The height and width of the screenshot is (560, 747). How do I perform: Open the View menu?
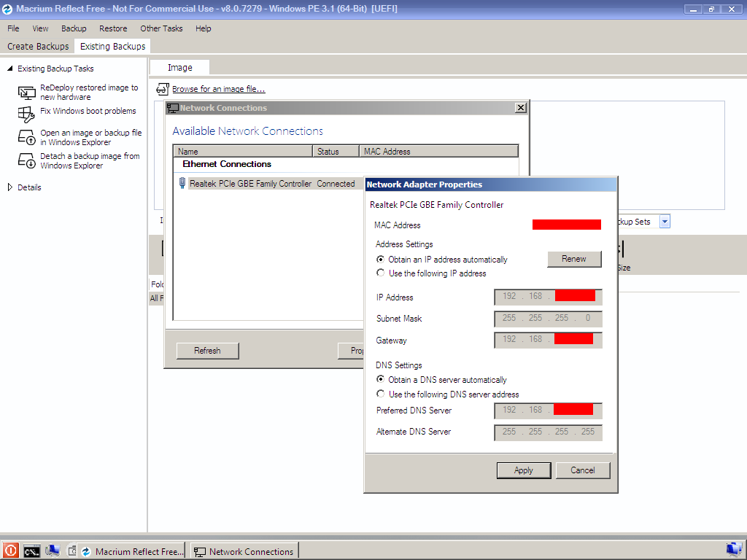pos(40,28)
